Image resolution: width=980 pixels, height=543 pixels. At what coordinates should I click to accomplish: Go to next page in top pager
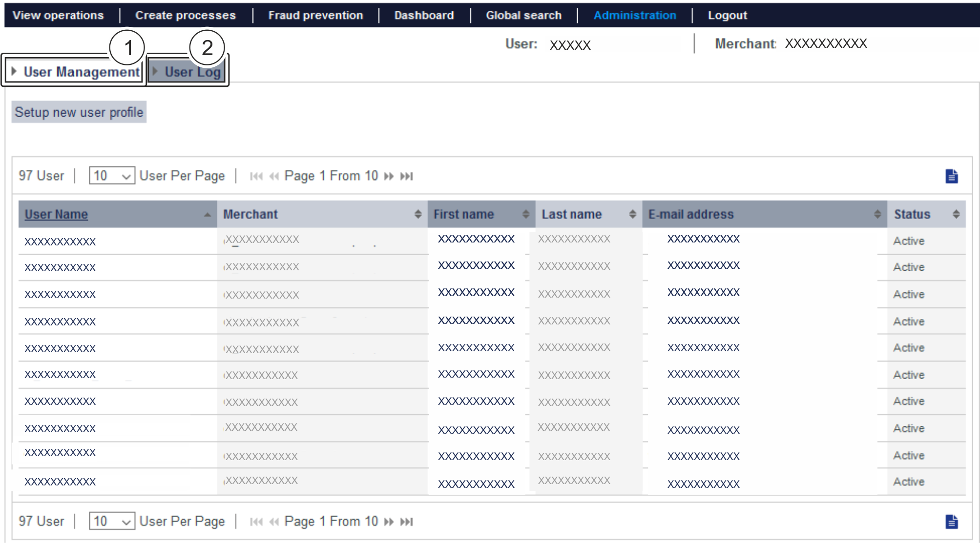point(389,176)
